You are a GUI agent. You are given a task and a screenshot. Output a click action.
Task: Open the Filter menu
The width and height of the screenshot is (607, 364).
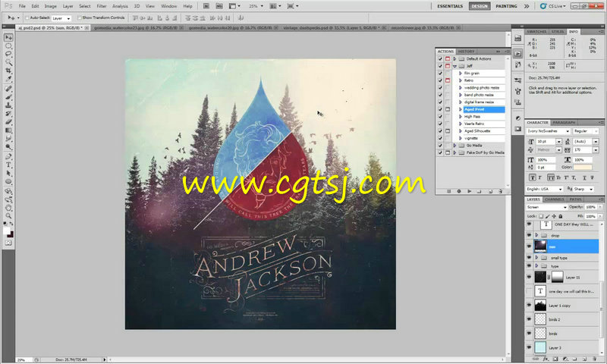tap(102, 6)
